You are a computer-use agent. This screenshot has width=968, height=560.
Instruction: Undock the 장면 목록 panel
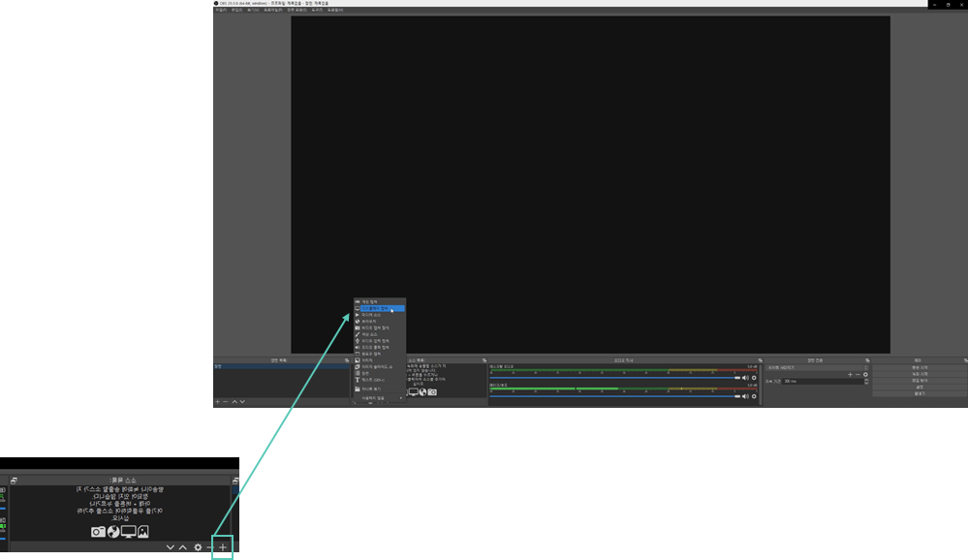pyautogui.click(x=347, y=360)
